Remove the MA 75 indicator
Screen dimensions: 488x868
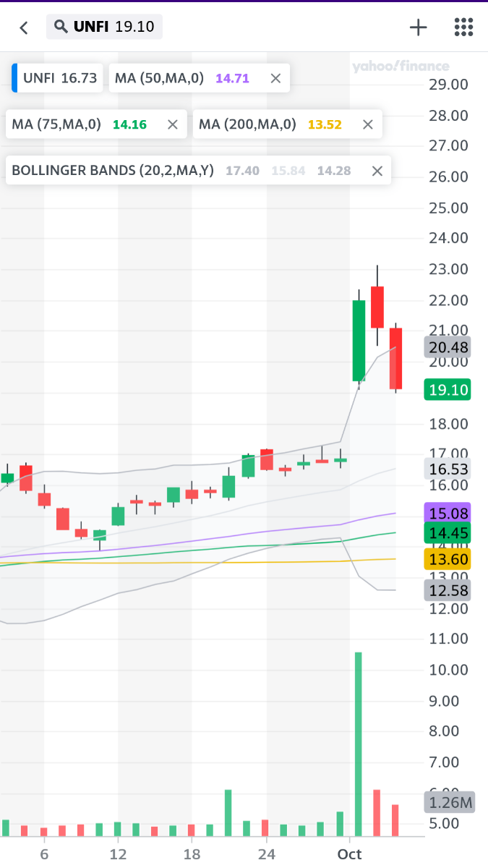[172, 124]
